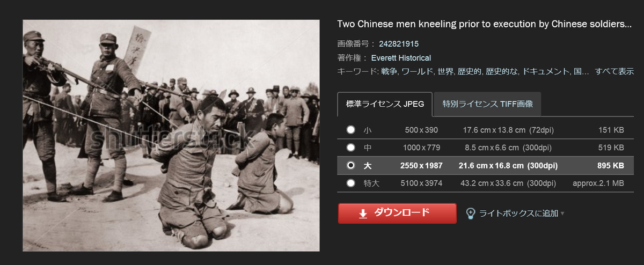644x265 pixels.
Task: Click ライトボックスに追加 text link
Action: tap(518, 214)
